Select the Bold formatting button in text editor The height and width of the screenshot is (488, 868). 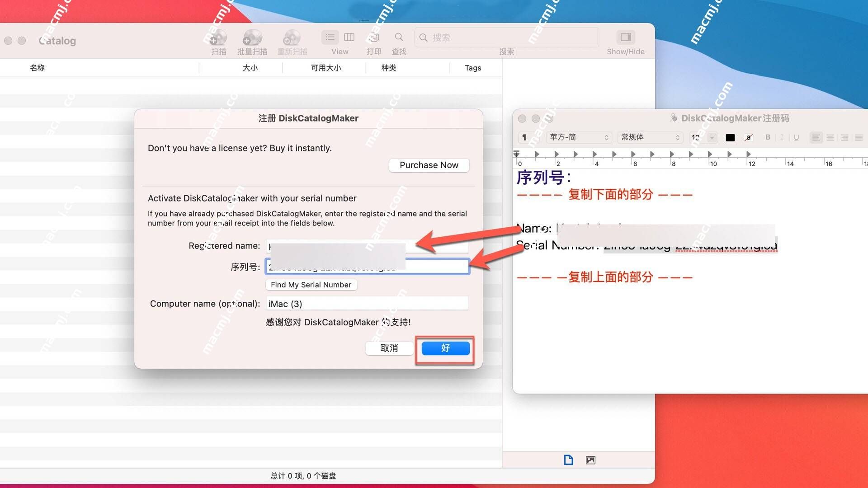(x=766, y=138)
